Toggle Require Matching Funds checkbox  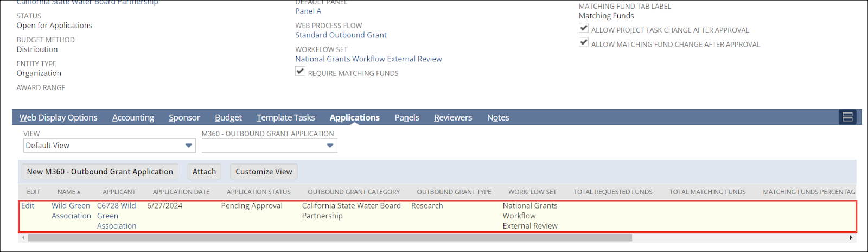(300, 72)
